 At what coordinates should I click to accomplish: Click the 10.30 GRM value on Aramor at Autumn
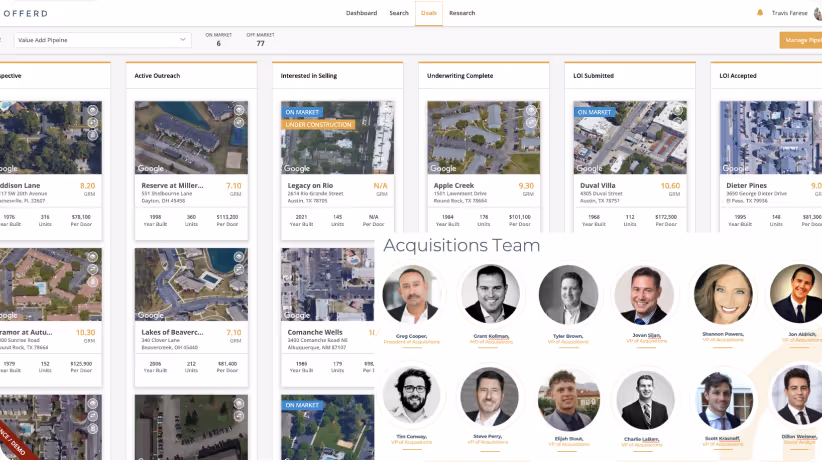tap(85, 332)
